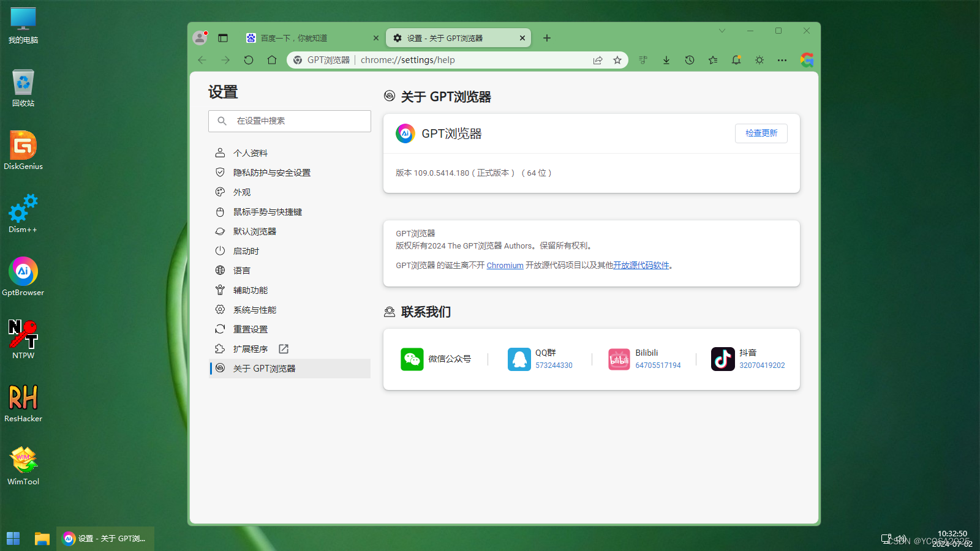Open 我的电脑 desktop icon
Image resolution: width=980 pixels, height=551 pixels.
tap(23, 26)
